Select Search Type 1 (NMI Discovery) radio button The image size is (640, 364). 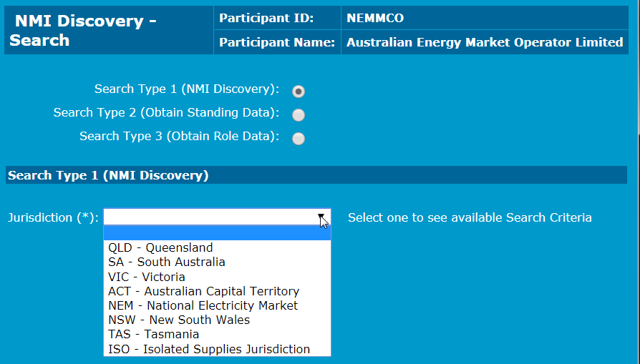(299, 92)
